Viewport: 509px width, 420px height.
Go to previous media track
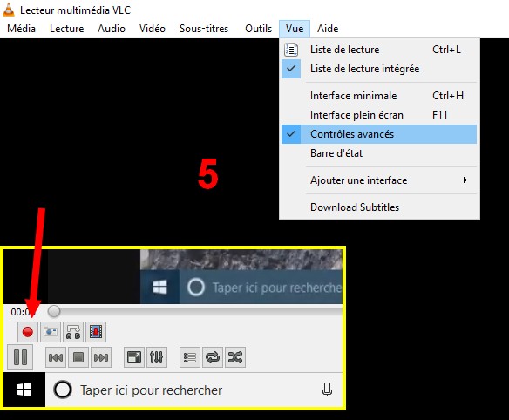coord(56,357)
